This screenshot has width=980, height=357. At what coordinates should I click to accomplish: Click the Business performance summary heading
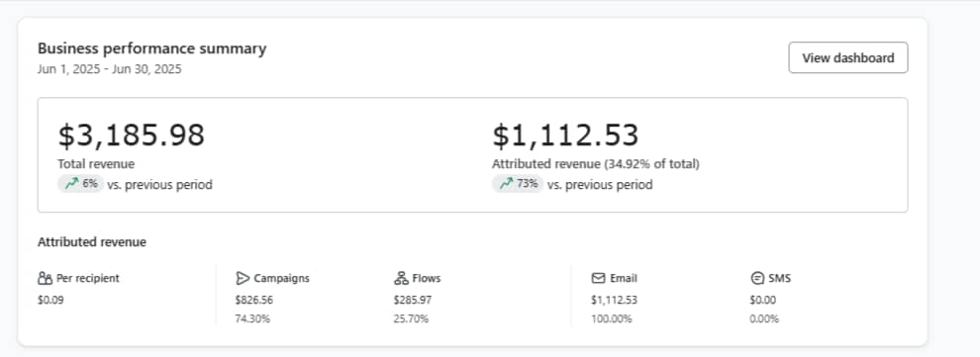pyautogui.click(x=151, y=48)
